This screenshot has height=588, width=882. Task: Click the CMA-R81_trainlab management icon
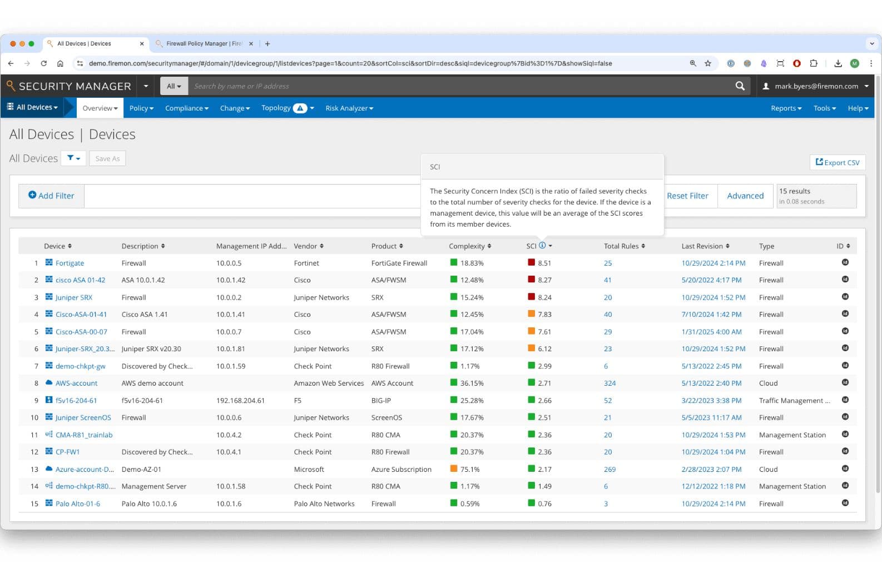(49, 435)
